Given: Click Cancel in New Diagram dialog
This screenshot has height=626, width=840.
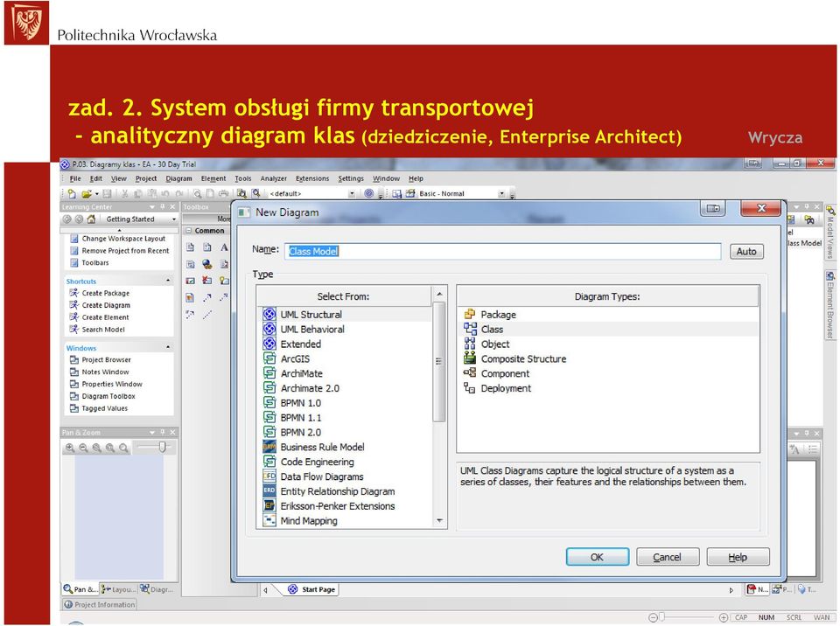Looking at the screenshot, I should click(x=668, y=557).
